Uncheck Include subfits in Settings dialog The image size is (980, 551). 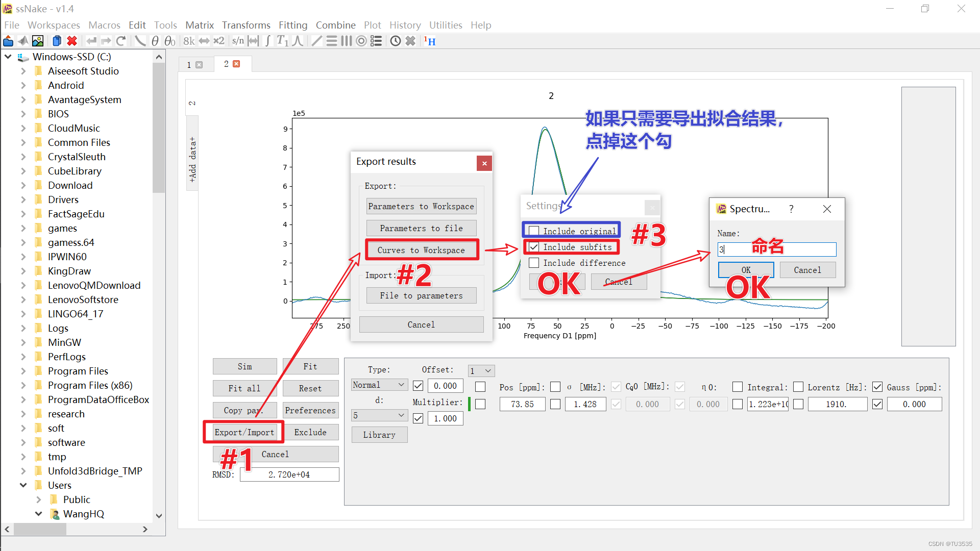point(534,246)
